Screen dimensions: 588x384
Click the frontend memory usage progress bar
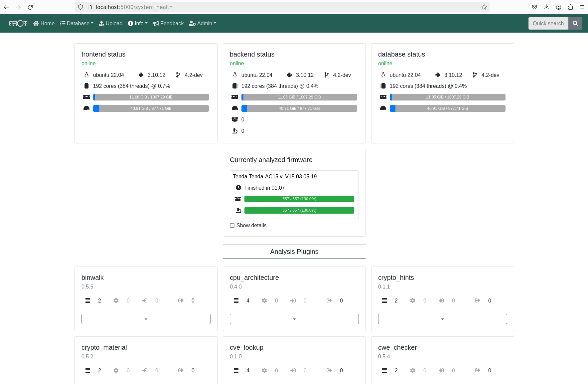tap(151, 97)
